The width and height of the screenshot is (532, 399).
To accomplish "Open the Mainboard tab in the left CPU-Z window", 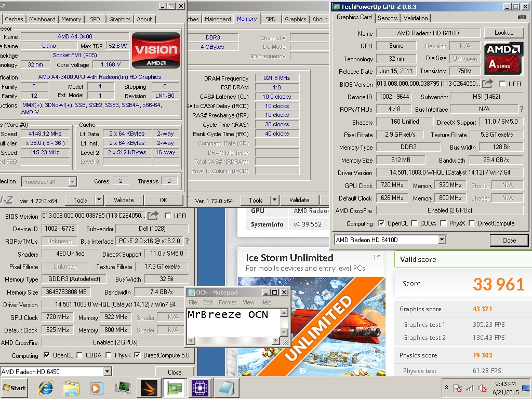I will tap(42, 19).
